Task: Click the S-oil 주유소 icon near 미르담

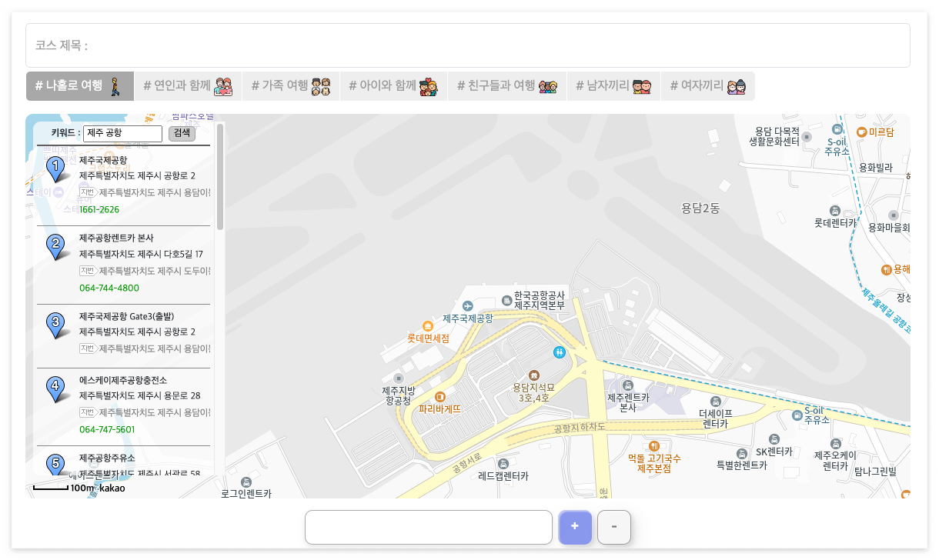Action: [x=837, y=128]
